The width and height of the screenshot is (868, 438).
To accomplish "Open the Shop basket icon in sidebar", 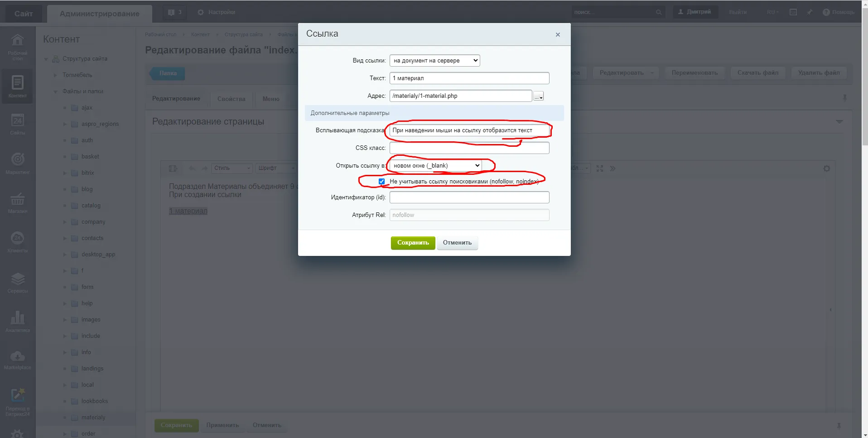I will (x=18, y=199).
